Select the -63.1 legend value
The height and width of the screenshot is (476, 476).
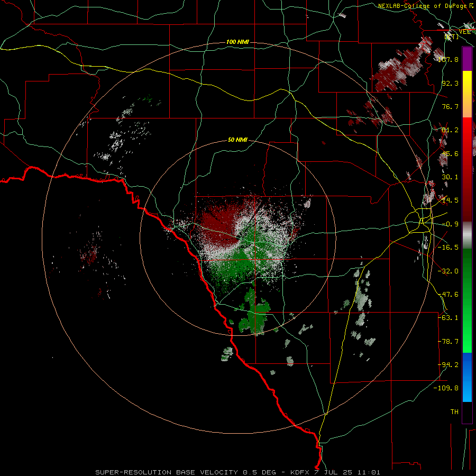coord(448,318)
